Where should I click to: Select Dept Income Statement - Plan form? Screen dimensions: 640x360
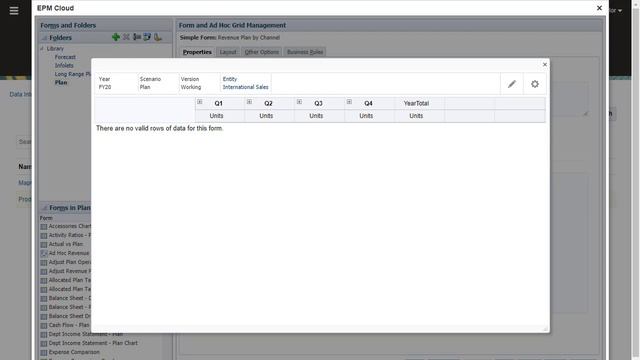pyautogui.click(x=85, y=334)
